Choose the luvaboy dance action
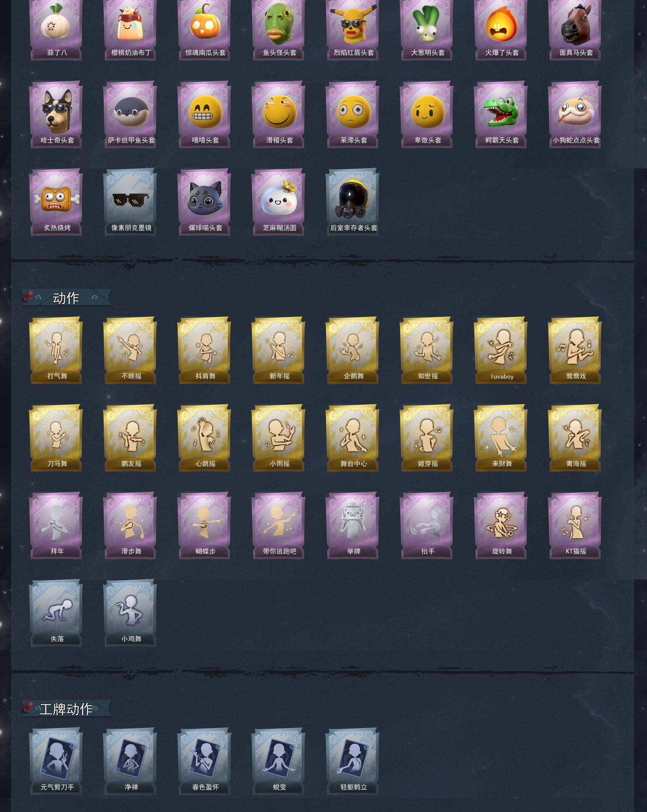This screenshot has height=812, width=647. (501, 350)
